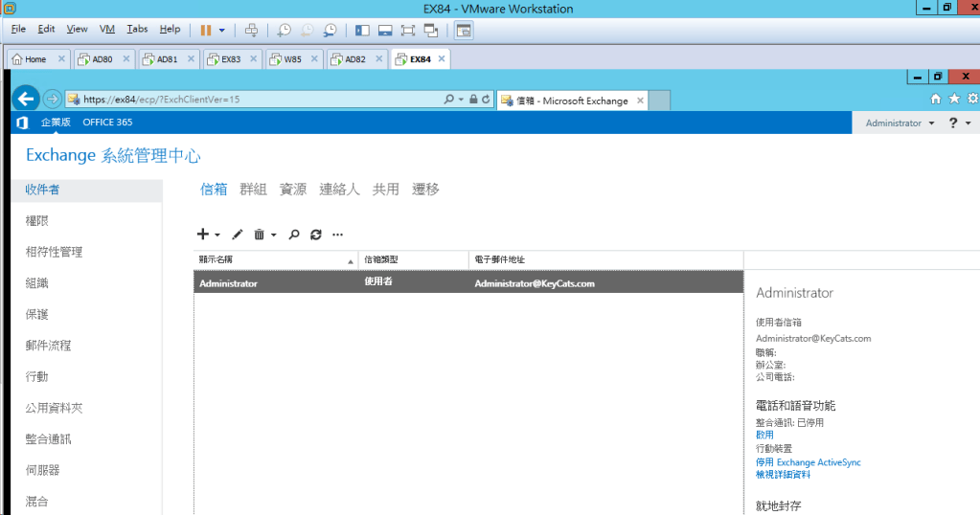The width and height of the screenshot is (980, 515).
Task: Click the edit pencil icon in mailbox toolbar
Action: coord(238,235)
